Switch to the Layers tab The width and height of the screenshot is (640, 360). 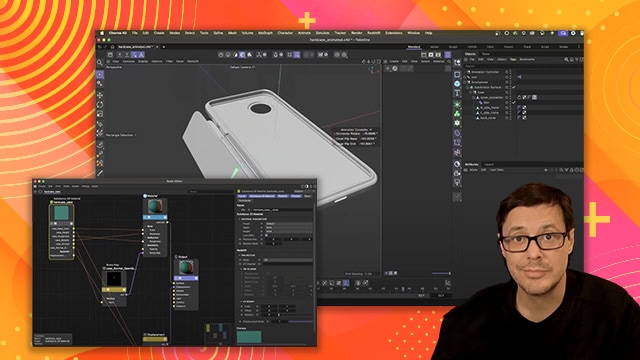[x=489, y=164]
